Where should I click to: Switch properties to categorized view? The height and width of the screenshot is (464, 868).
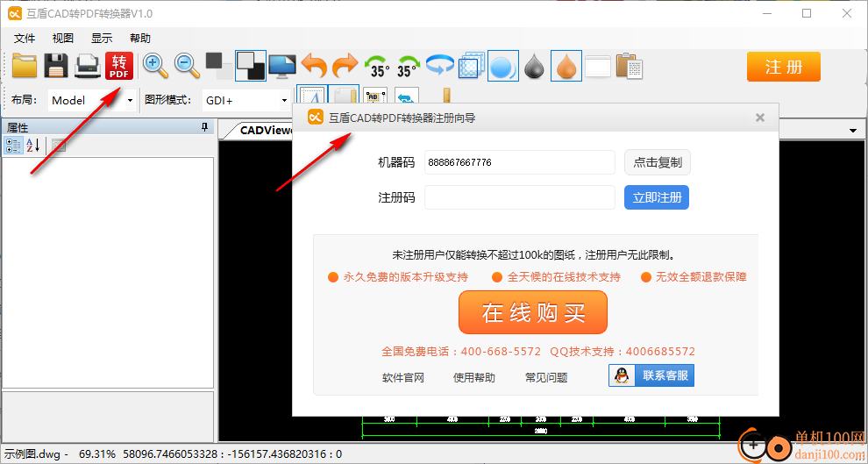[x=13, y=146]
